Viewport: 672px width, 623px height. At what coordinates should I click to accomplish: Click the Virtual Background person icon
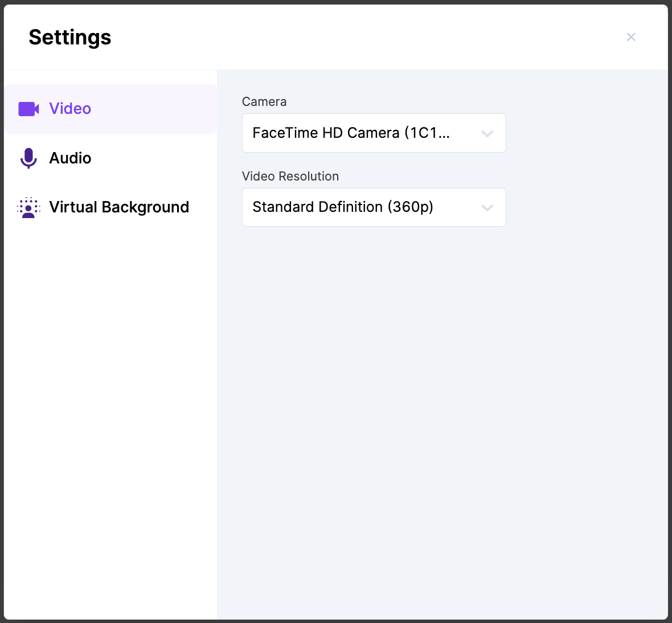pyautogui.click(x=28, y=208)
